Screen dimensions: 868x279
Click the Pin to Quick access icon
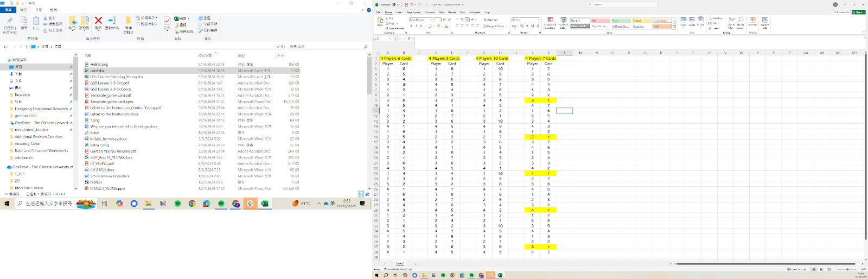click(10, 21)
